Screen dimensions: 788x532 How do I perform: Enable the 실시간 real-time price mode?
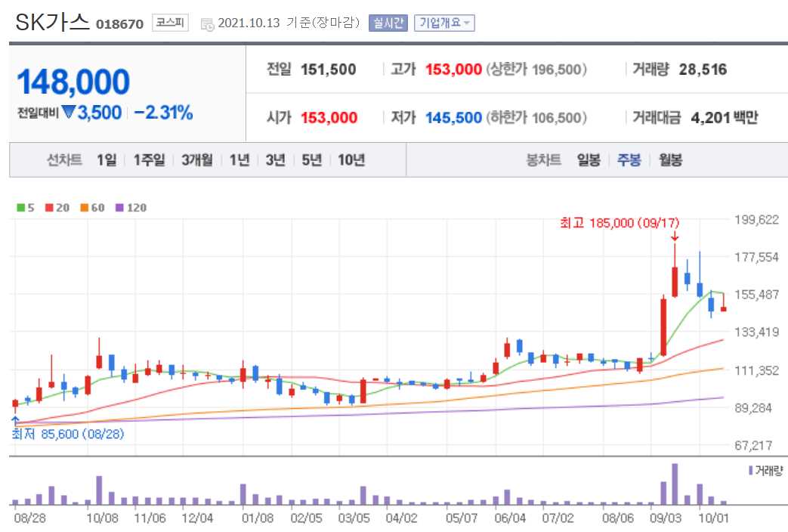tap(388, 22)
